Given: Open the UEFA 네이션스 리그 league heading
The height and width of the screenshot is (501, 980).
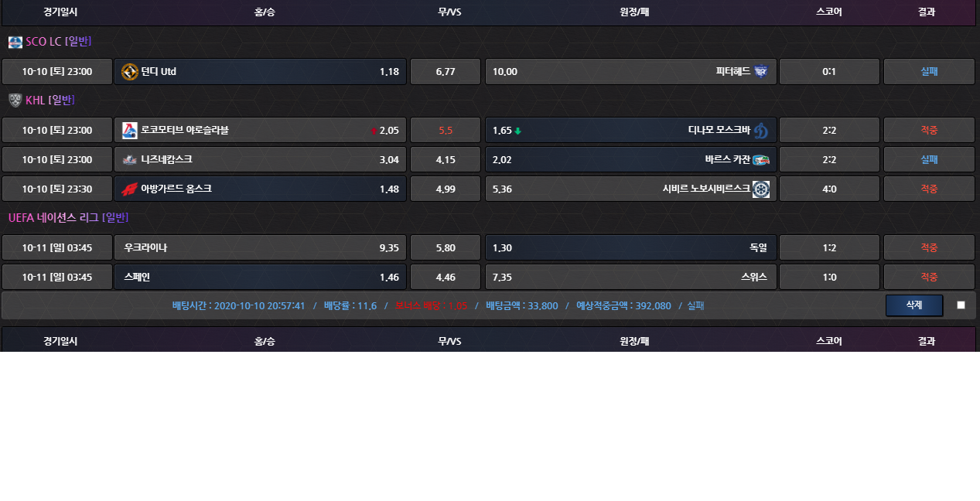Looking at the screenshot, I should tap(68, 218).
